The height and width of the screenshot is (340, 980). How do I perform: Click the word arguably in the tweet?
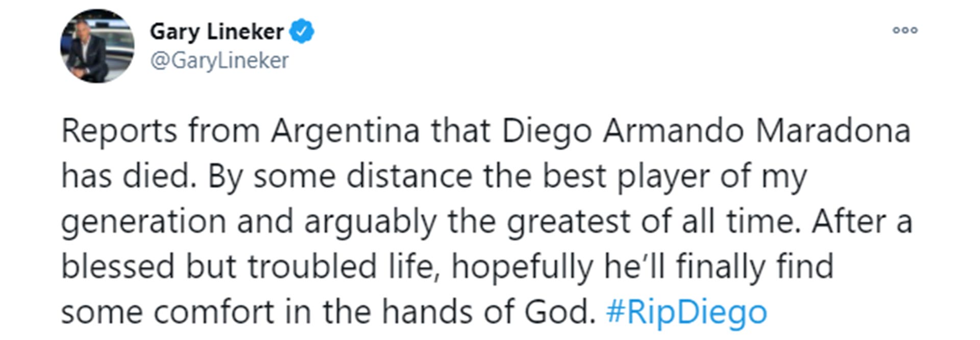tap(371, 222)
